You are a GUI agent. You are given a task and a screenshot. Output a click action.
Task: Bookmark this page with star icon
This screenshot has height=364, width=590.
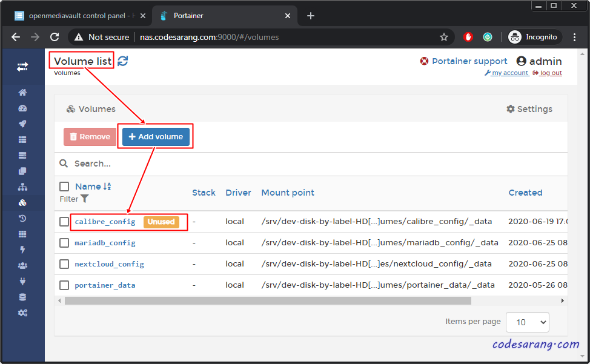click(444, 37)
